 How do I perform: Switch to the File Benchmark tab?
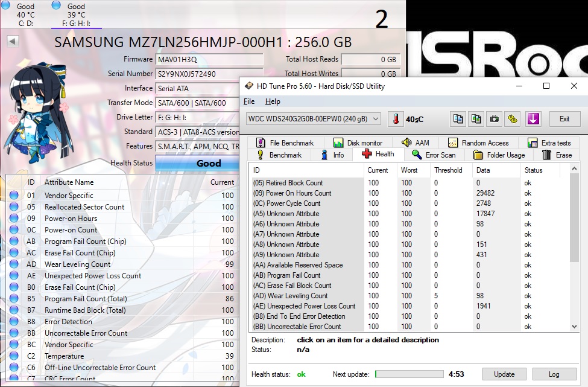pyautogui.click(x=285, y=142)
